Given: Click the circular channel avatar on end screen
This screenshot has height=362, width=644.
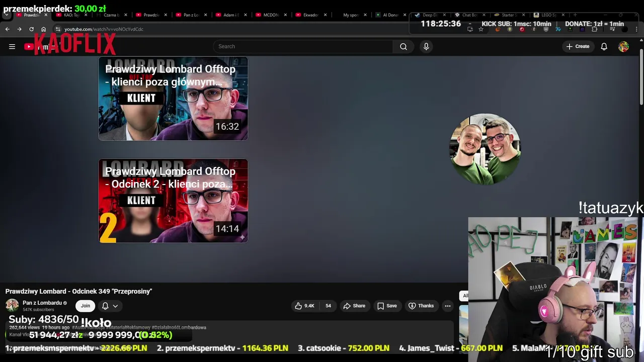Looking at the screenshot, I should coord(485,149).
